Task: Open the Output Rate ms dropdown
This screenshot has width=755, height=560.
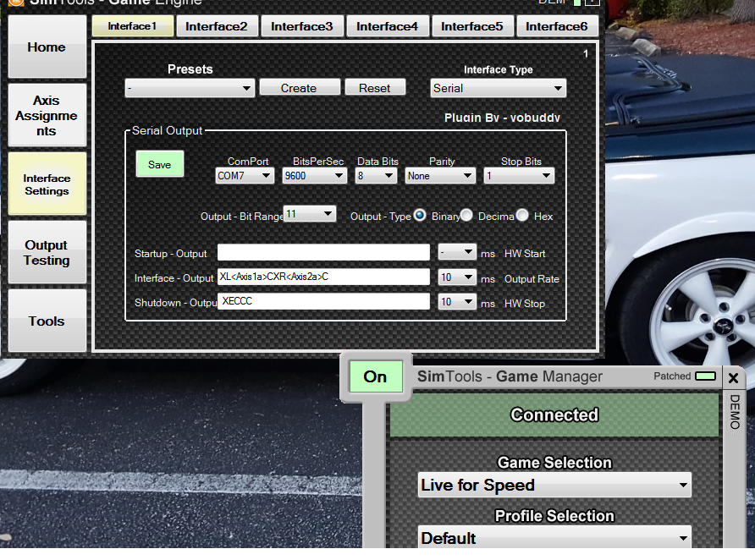Action: pos(457,277)
